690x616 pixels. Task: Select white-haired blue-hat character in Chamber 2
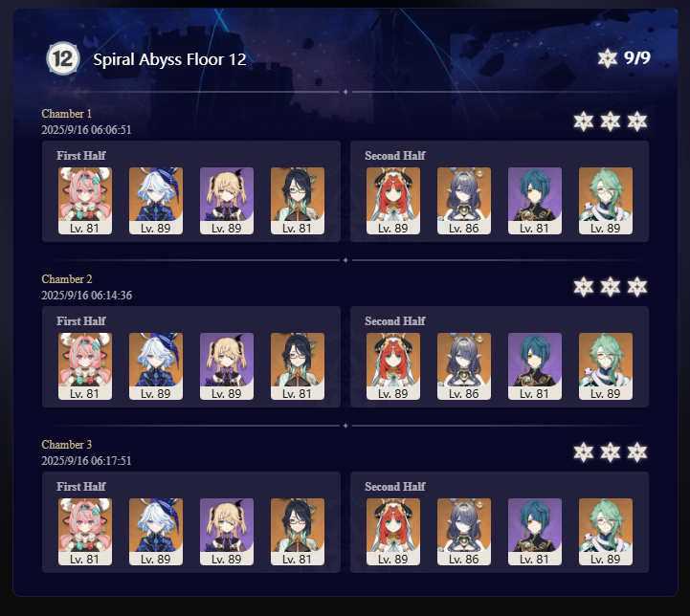(156, 366)
